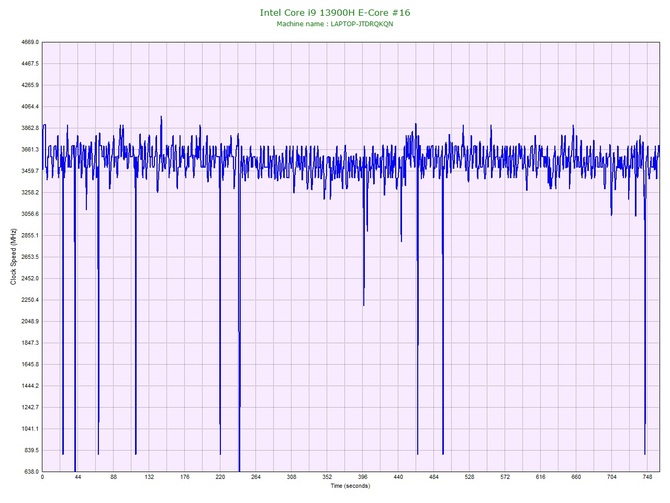Select the x-axis time tick 440
The width and height of the screenshot is (670, 503).
[x=398, y=477]
